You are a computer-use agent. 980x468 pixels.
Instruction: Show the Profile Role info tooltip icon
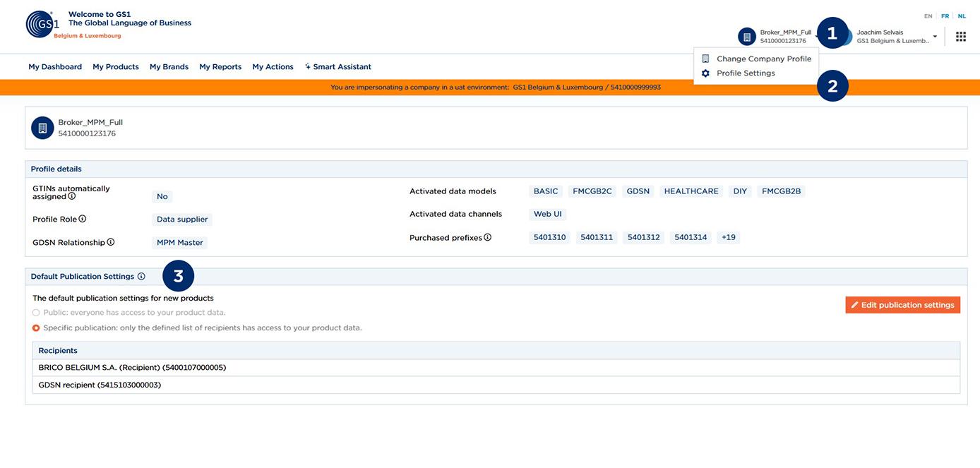pos(83,219)
